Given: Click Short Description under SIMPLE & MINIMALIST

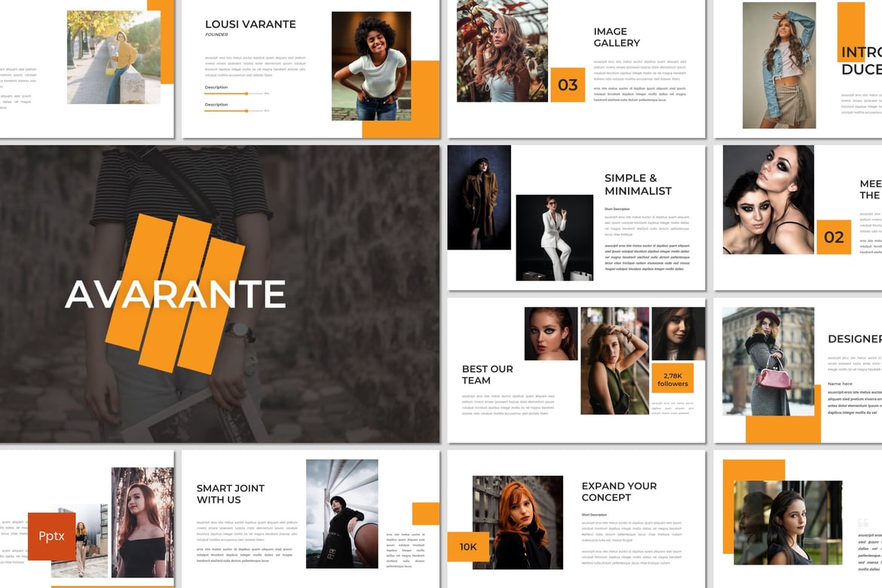Looking at the screenshot, I should pyautogui.click(x=617, y=210).
